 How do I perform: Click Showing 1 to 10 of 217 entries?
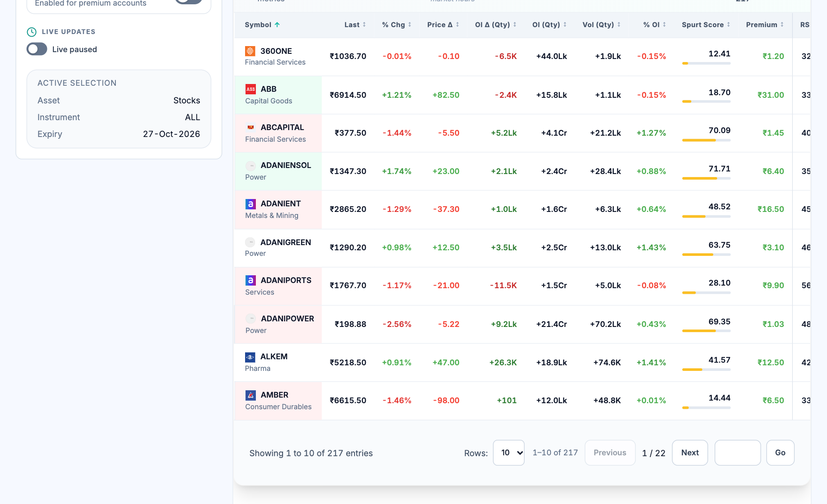pyautogui.click(x=311, y=453)
